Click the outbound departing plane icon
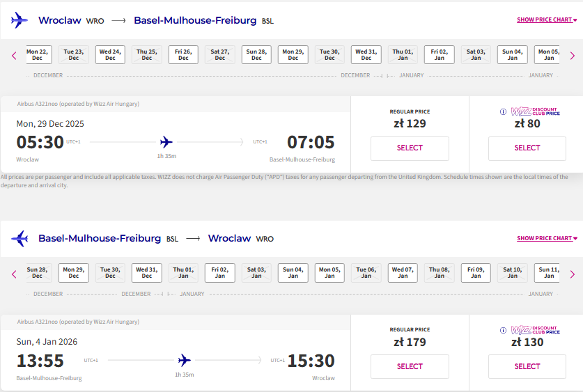 coord(20,20)
